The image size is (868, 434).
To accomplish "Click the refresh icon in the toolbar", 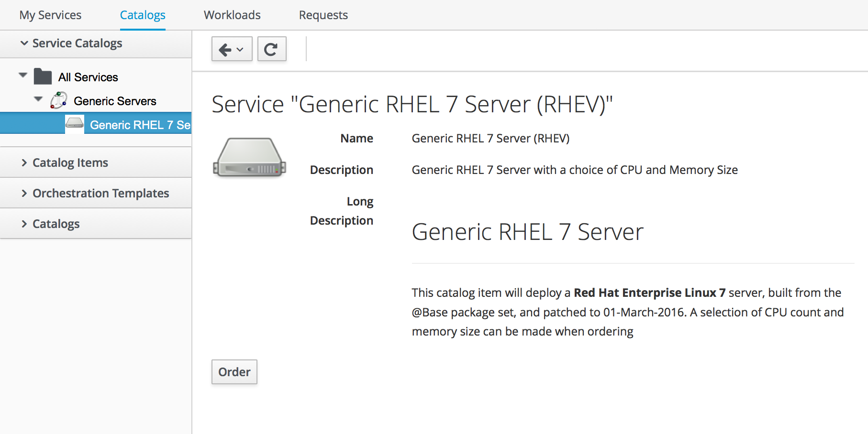I will [271, 49].
